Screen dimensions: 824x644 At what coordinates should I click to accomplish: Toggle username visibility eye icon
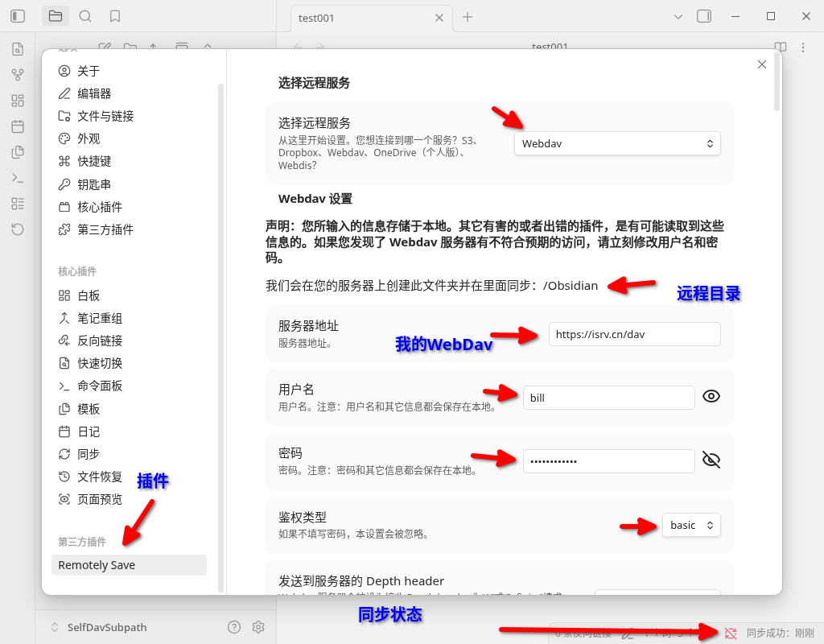coord(711,396)
